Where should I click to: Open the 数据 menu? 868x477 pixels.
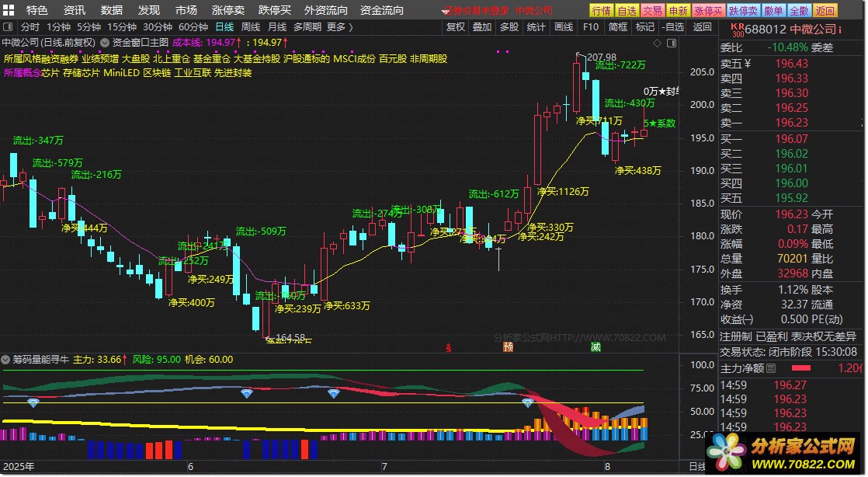coord(112,10)
